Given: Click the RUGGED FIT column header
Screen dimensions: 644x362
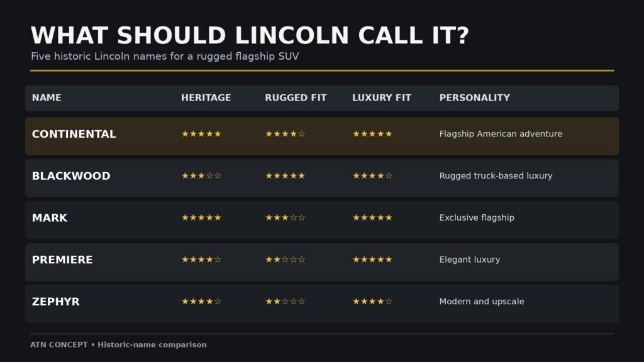Looking at the screenshot, I should [296, 97].
